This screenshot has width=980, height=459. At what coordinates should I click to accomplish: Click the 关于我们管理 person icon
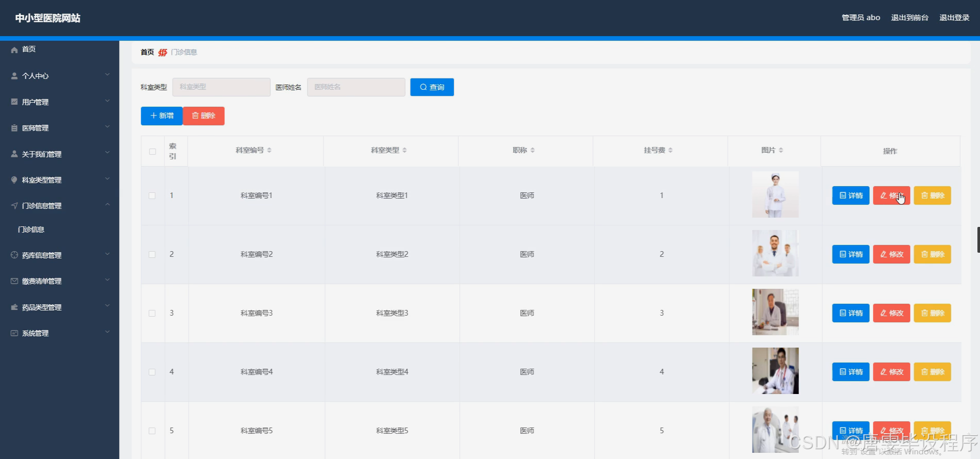14,154
